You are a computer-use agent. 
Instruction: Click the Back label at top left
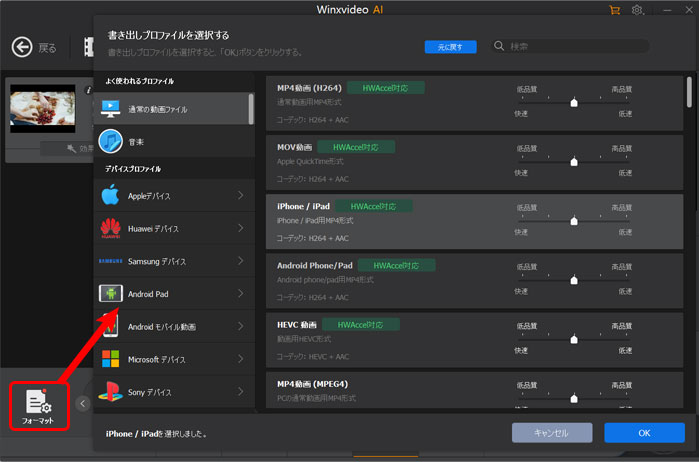(47, 48)
